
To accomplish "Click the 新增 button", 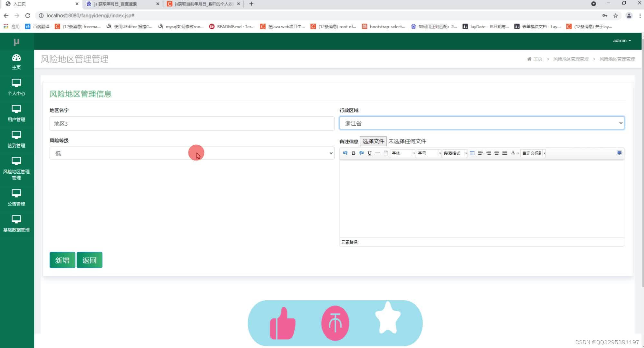I will click(x=62, y=260).
